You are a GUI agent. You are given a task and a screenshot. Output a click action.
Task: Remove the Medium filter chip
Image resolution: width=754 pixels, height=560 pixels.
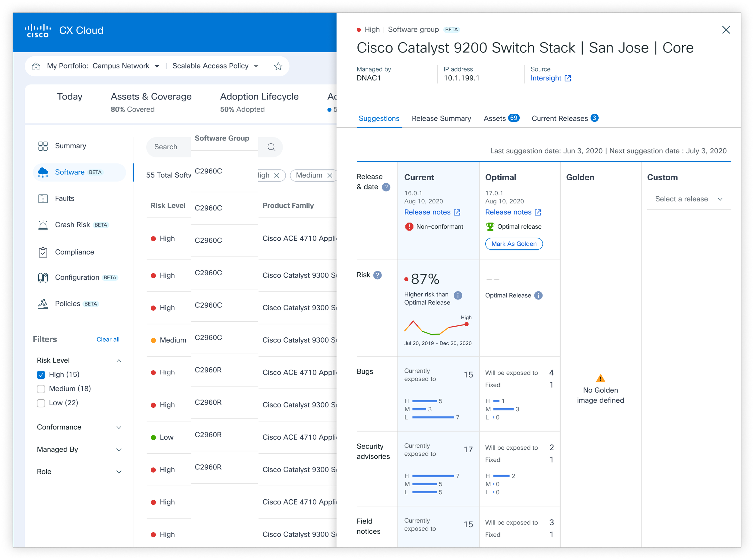[x=330, y=176]
